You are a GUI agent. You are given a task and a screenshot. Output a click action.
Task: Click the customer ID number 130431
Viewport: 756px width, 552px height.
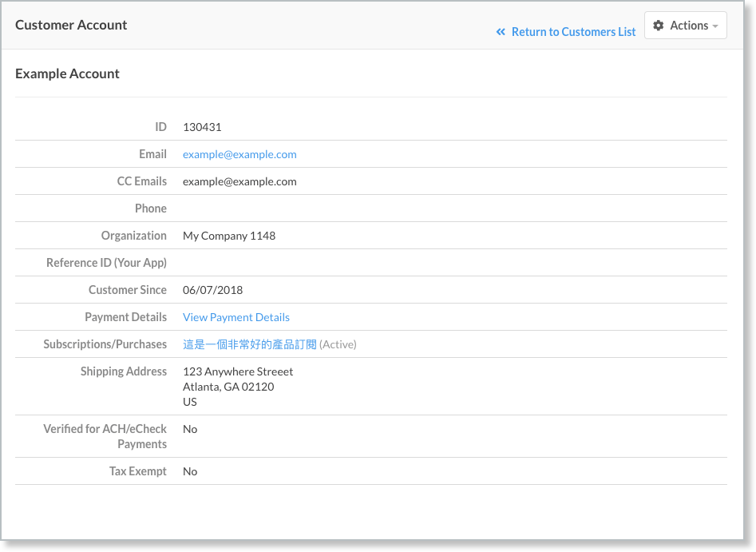[x=202, y=127]
